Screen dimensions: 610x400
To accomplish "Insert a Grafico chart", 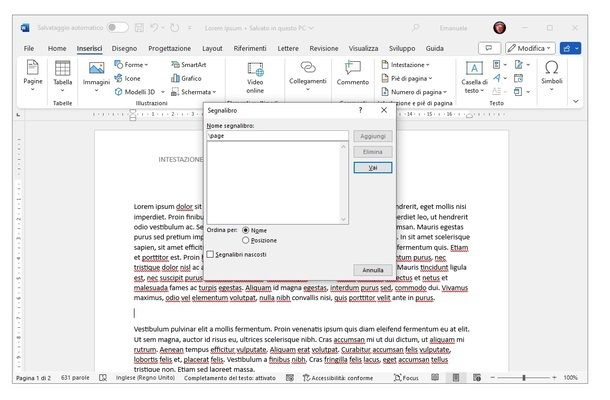I will (186, 78).
